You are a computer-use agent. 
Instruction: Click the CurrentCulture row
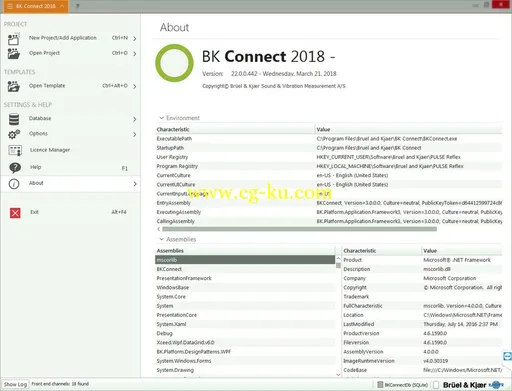pyautogui.click(x=329, y=175)
